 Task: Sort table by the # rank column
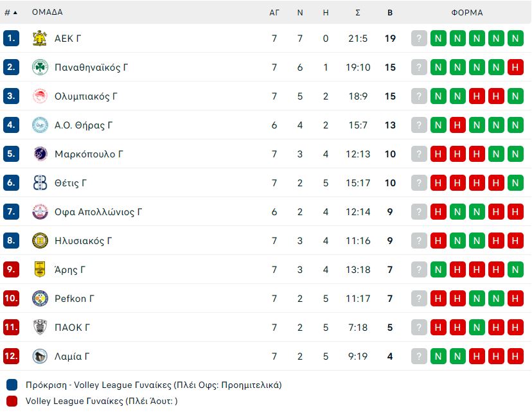click(10, 12)
